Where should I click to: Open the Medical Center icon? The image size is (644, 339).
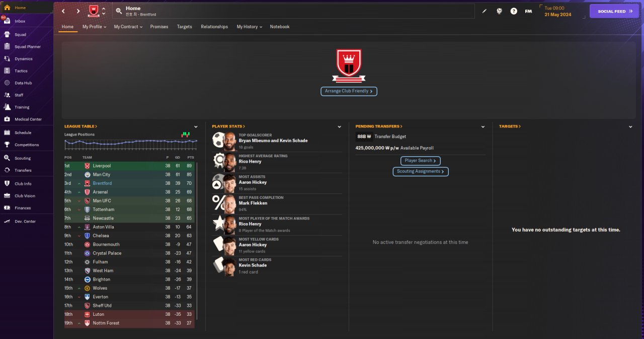pos(7,119)
